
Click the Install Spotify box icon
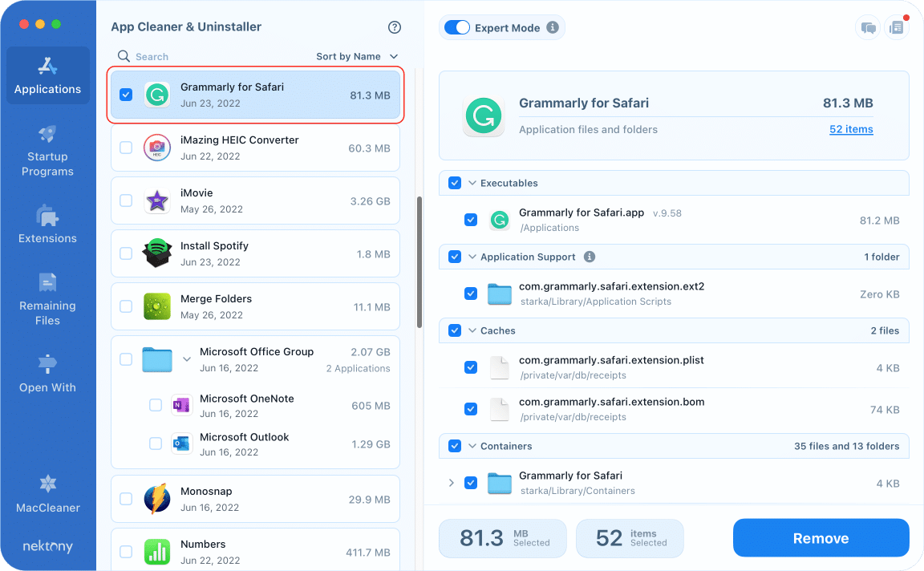pos(157,253)
